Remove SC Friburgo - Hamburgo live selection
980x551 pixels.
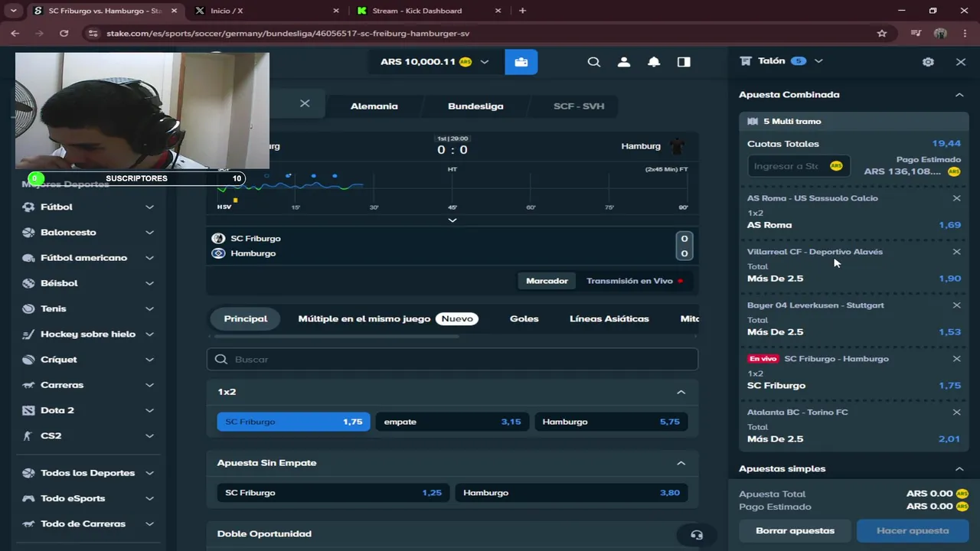coord(956,359)
